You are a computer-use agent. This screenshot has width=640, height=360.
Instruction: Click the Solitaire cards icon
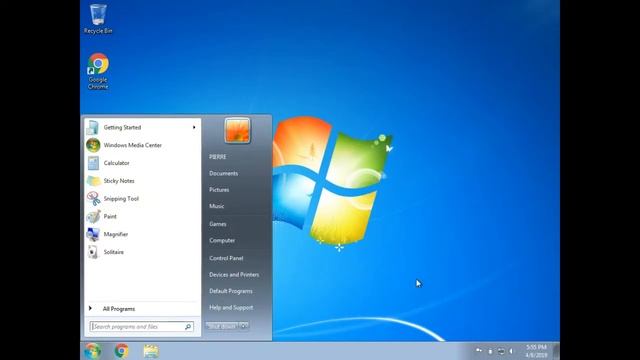(x=93, y=252)
